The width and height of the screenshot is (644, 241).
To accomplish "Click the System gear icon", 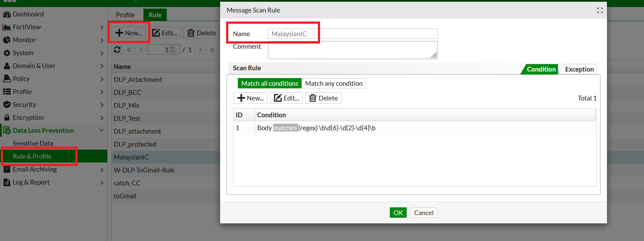I will (6, 53).
